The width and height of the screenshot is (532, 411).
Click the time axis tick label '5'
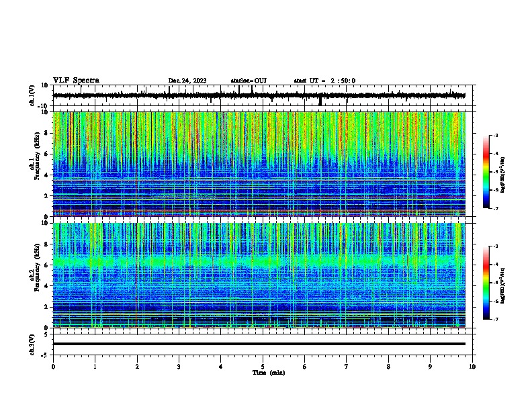tap(263, 367)
